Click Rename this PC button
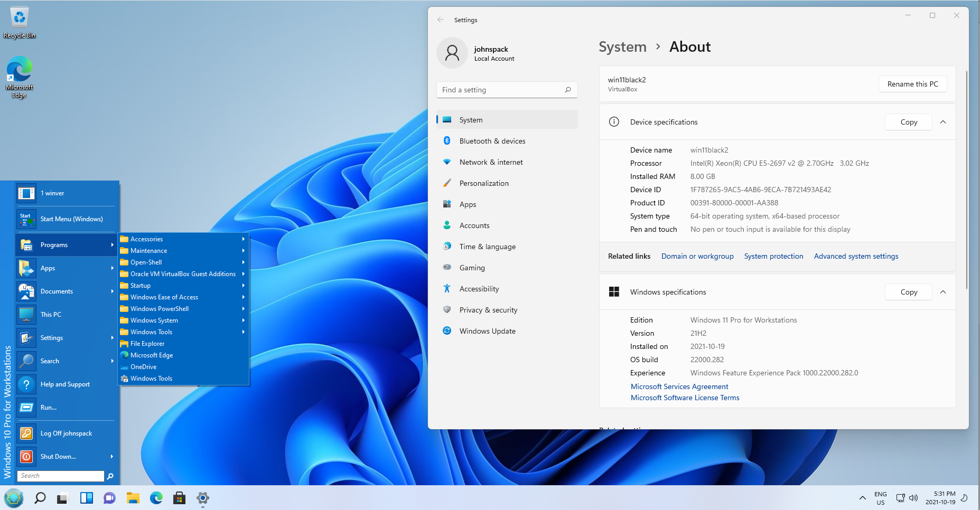 click(912, 84)
